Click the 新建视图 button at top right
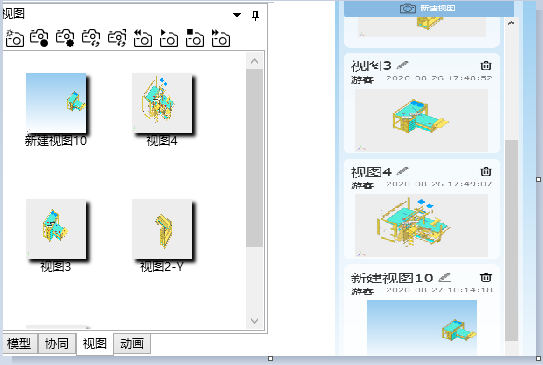Image resolution: width=543 pixels, height=365 pixels. point(429,8)
